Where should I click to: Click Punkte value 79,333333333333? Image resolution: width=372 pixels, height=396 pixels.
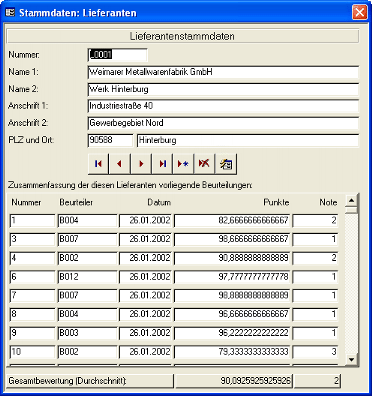point(232,352)
